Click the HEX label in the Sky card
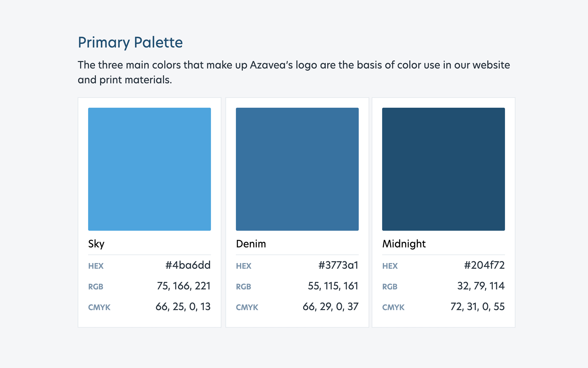The image size is (588, 368). coord(96,266)
